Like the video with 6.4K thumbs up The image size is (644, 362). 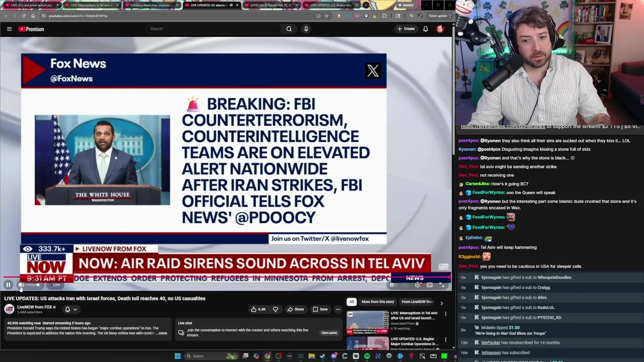[x=258, y=309]
